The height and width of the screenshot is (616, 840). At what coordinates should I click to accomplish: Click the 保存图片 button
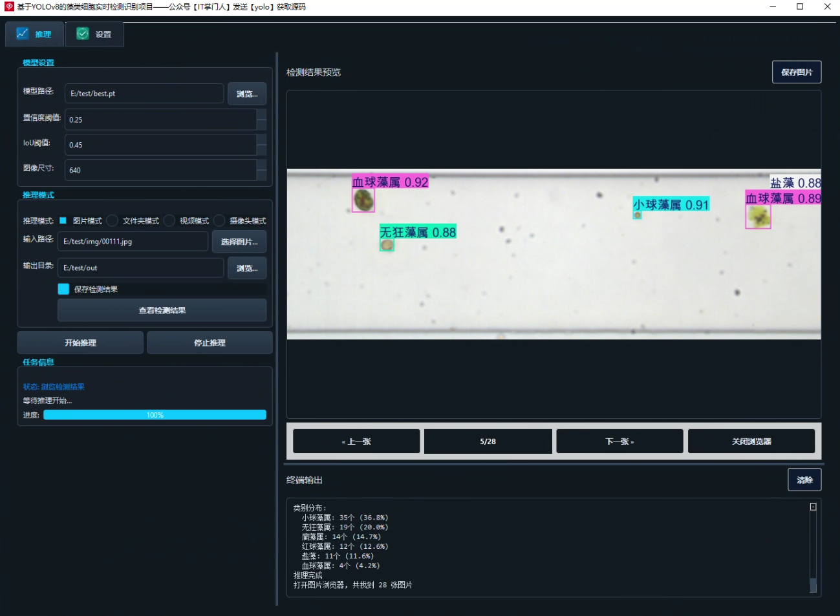pos(797,72)
